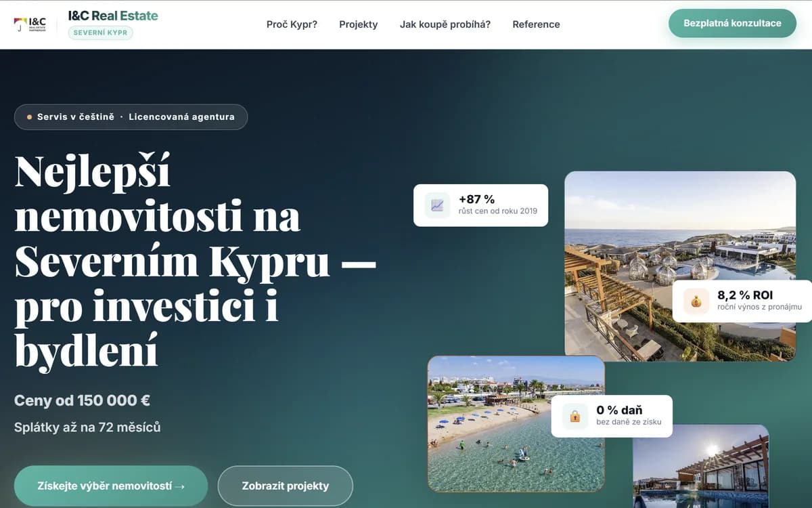Click the bez daně ze zisku caption
The height and width of the screenshot is (508, 812).
[x=629, y=422]
